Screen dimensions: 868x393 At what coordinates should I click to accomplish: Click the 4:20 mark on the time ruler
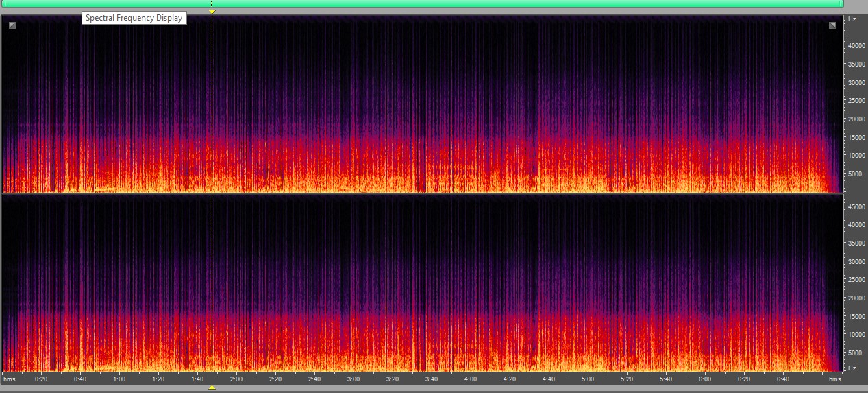point(510,379)
